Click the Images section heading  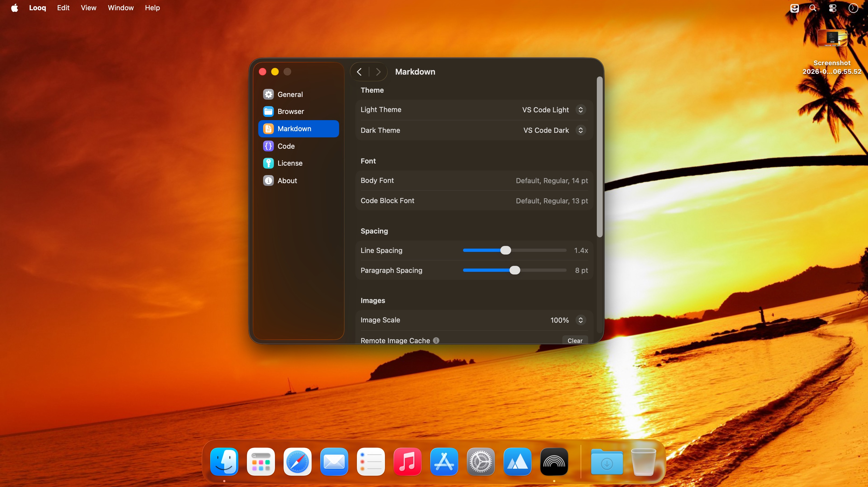pyautogui.click(x=373, y=300)
